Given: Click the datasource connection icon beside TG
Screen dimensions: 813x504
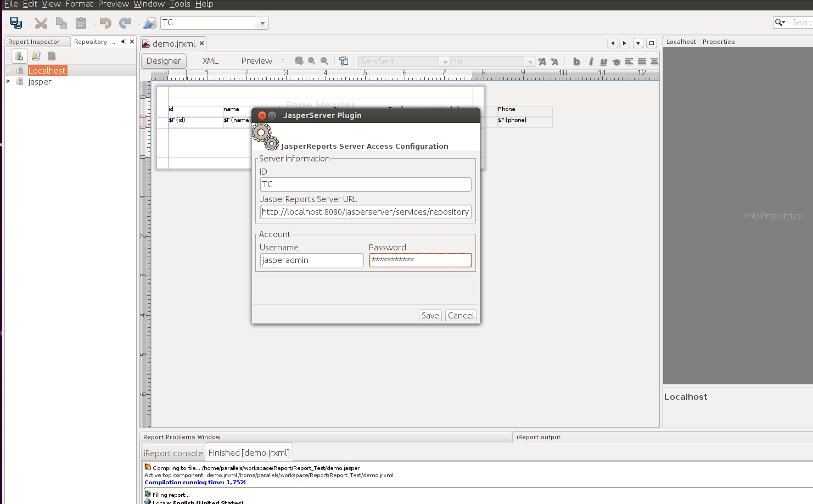Looking at the screenshot, I should click(150, 23).
